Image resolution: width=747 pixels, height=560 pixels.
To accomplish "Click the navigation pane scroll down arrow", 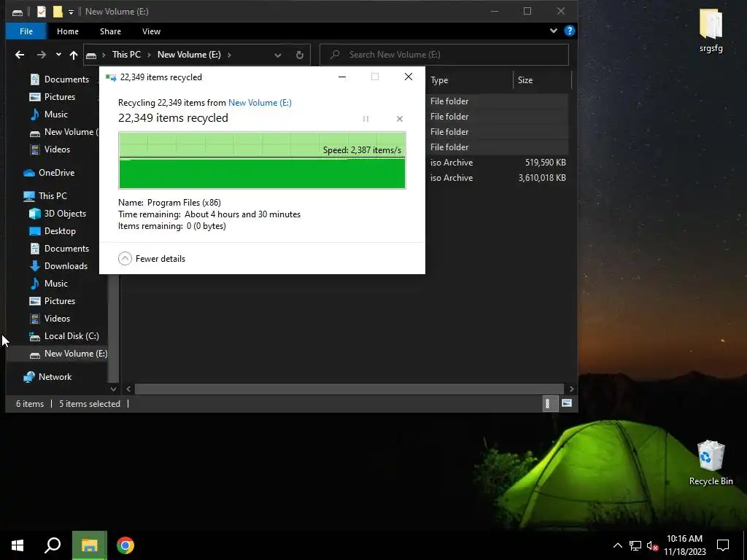I will [x=113, y=389].
